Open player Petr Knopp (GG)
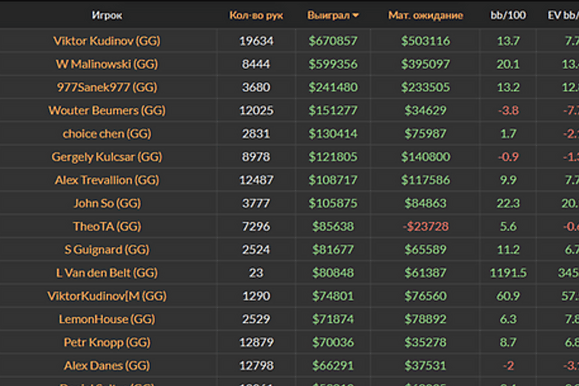Image resolution: width=579 pixels, height=386 pixels. 107,342
